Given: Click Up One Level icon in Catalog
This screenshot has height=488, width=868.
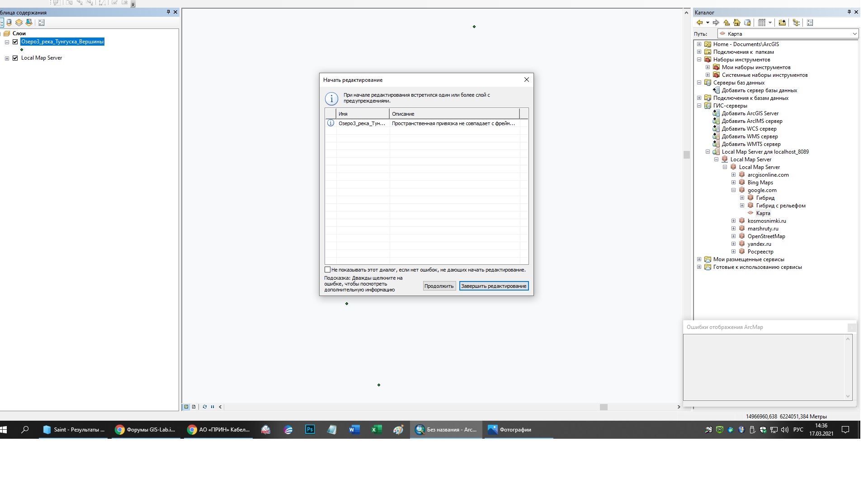Looking at the screenshot, I should click(726, 23).
